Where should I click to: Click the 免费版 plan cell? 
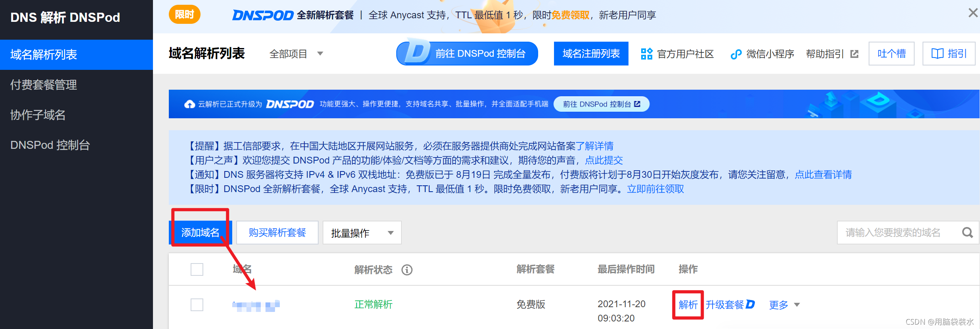[x=531, y=304]
